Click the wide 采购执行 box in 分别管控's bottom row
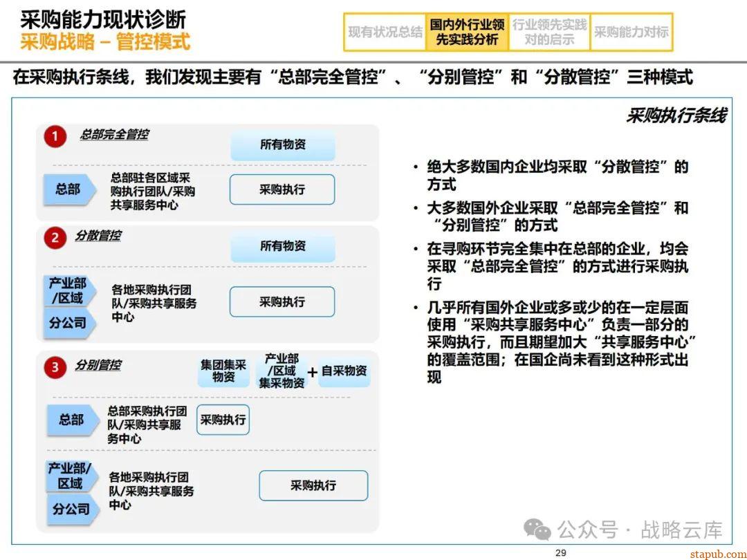Screen dimensions: 747x560 pyautogui.click(x=313, y=486)
